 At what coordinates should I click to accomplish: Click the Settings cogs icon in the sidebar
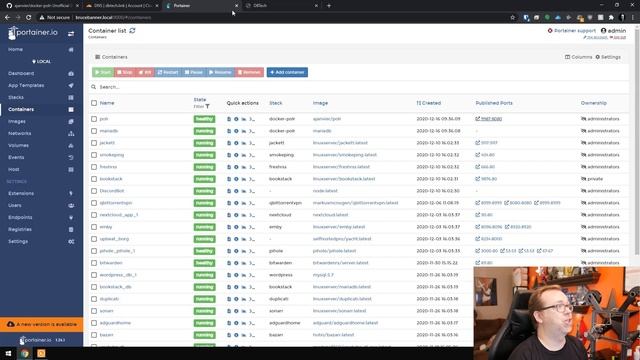(x=71, y=242)
